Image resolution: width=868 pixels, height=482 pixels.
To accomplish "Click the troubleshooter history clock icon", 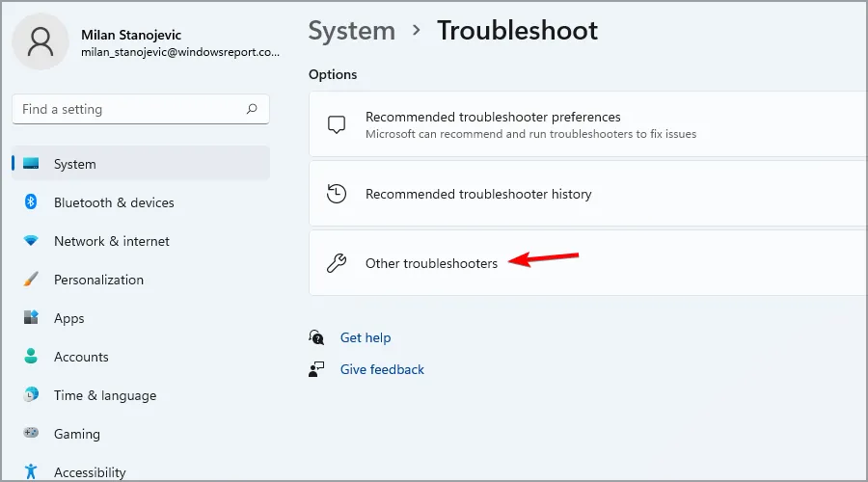I will (337, 194).
